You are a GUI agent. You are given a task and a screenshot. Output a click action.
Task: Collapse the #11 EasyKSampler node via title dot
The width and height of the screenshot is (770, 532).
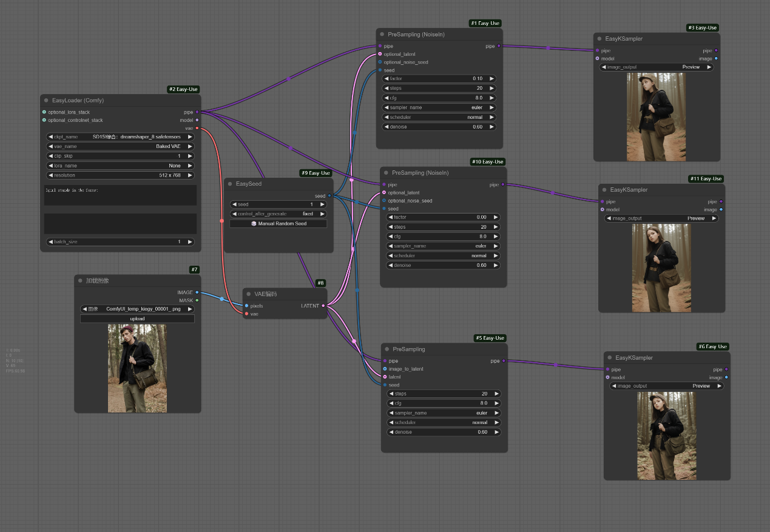[604, 190]
